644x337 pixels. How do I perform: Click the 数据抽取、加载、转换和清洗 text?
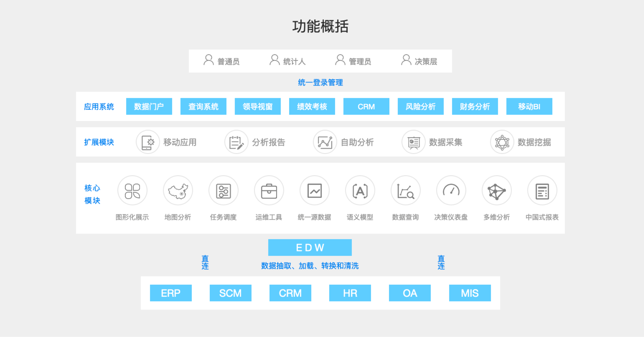[310, 265]
